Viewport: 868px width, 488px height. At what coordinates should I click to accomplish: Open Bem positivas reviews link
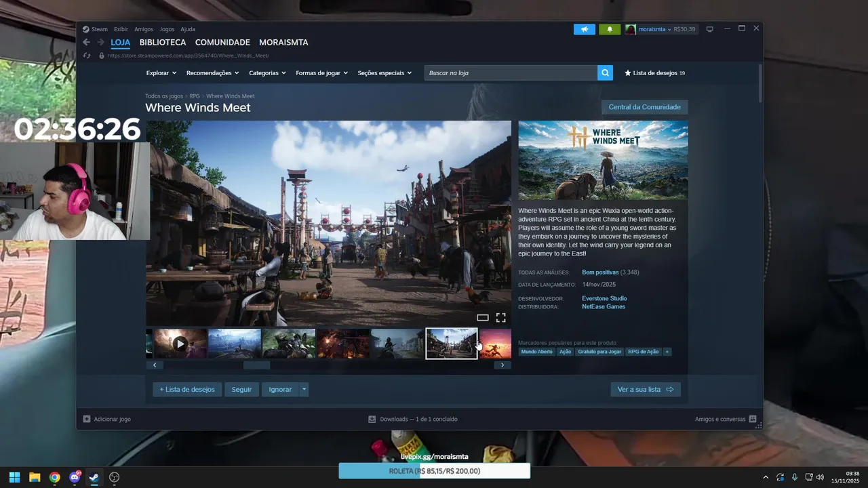600,272
